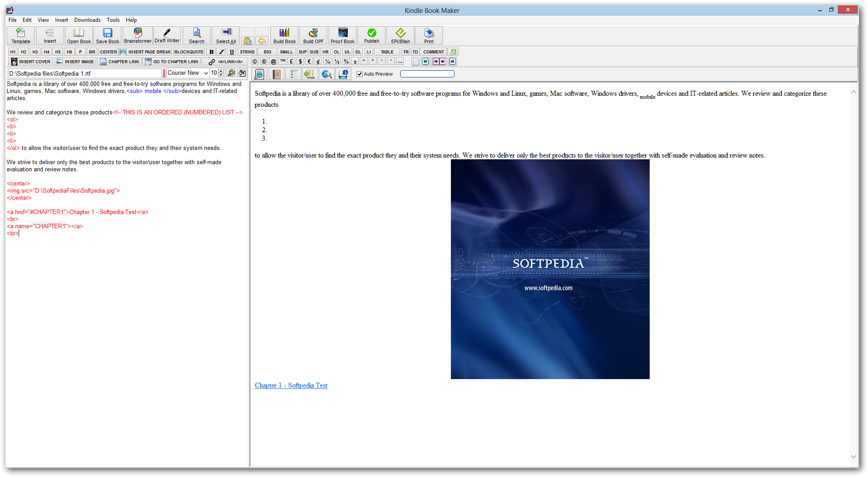Apply bold with the B button

(x=211, y=52)
